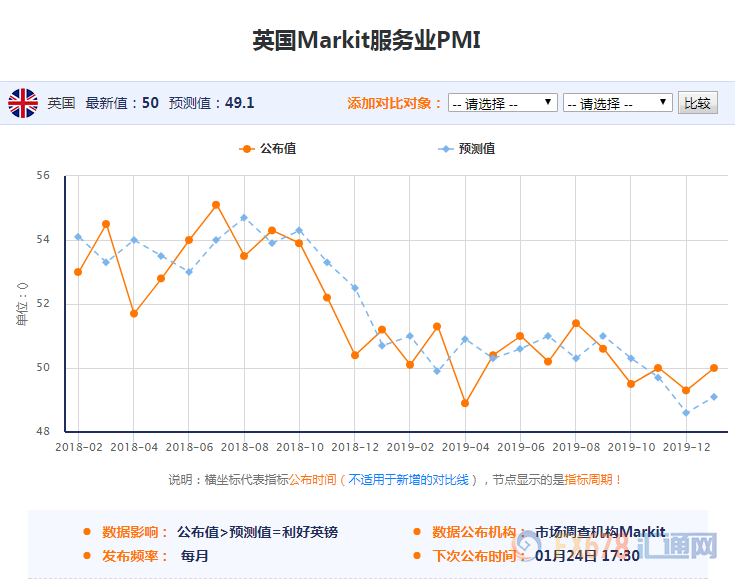Image resolution: width=735 pixels, height=582 pixels.
Task: Click 市场调查机构Markit text
Action: (600, 532)
